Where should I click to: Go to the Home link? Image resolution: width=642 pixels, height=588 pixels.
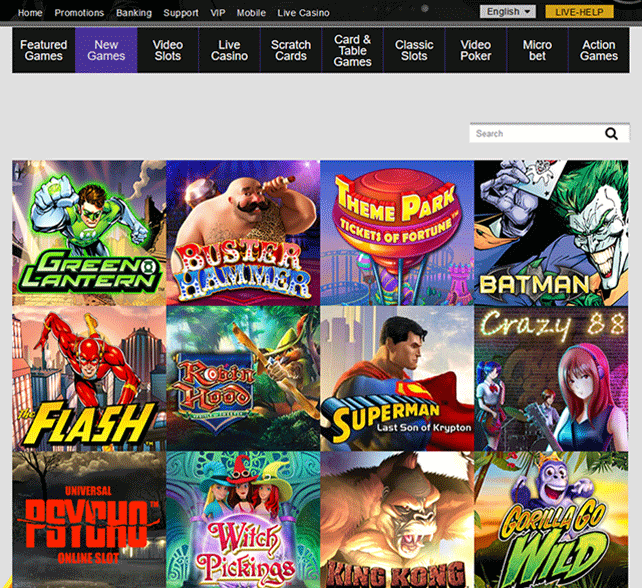30,13
